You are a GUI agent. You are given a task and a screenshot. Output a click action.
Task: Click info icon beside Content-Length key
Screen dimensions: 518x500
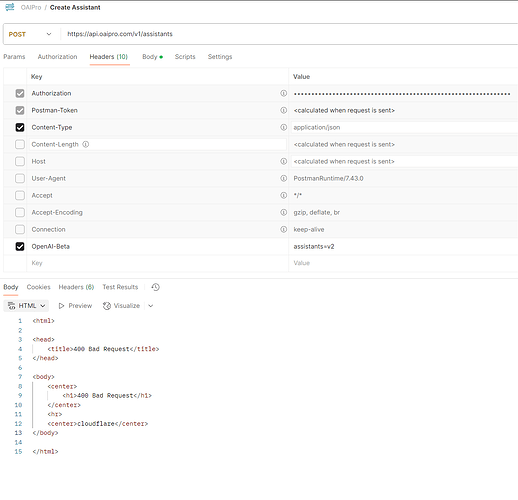click(x=86, y=144)
